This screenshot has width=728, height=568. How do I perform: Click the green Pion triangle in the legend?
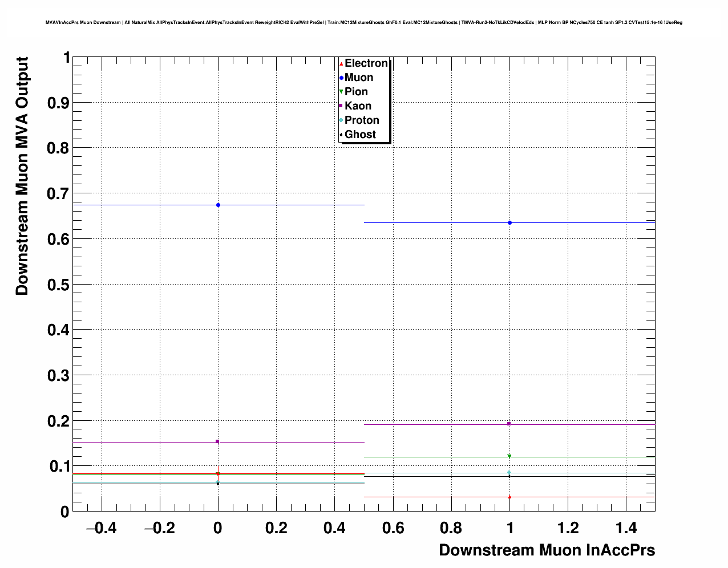coord(341,92)
